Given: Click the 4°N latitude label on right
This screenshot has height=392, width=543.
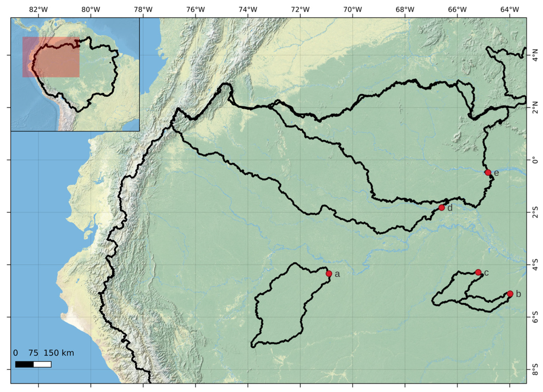Looking at the screenshot, I should point(535,55).
